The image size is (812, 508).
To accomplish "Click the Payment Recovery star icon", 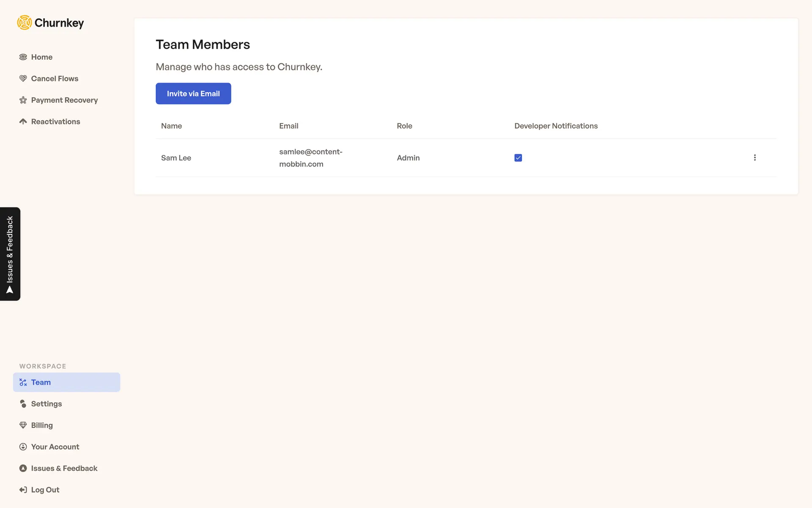I will click(x=23, y=100).
